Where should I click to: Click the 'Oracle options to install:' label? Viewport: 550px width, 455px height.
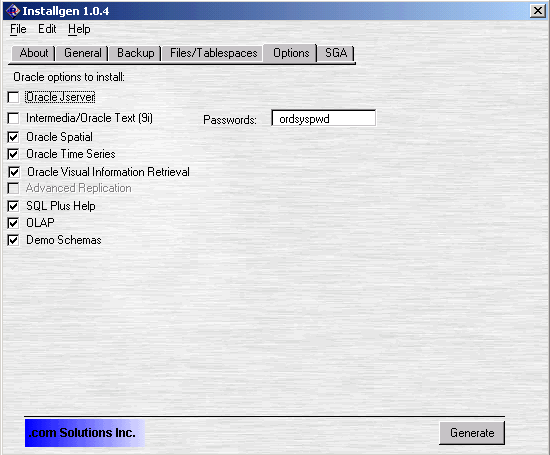tap(69, 77)
